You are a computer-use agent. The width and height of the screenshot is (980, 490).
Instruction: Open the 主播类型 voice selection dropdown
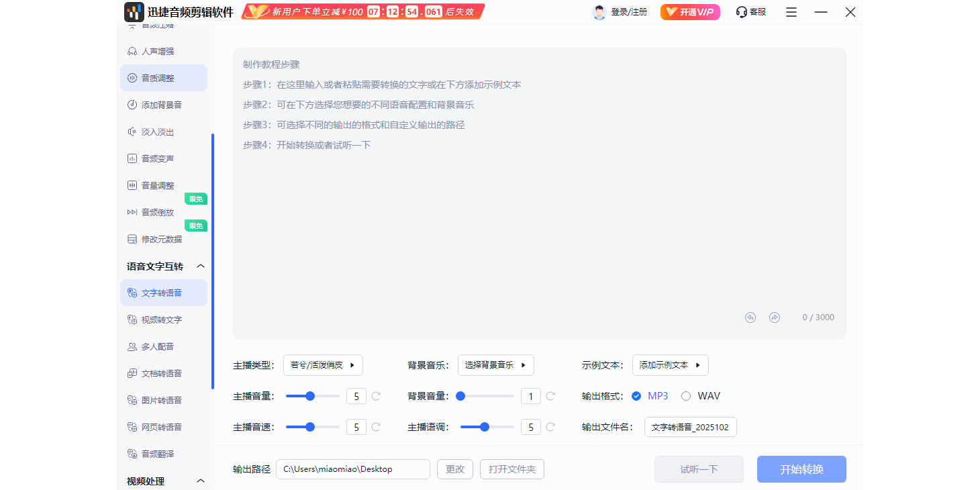323,365
